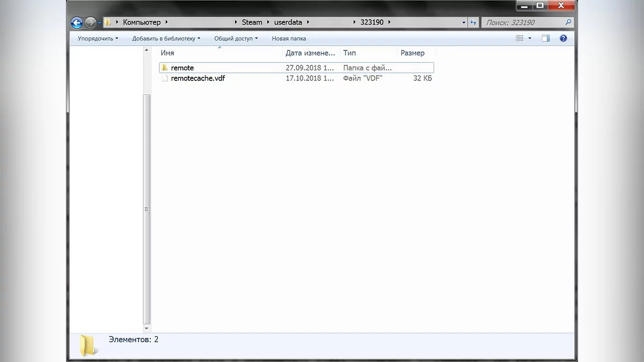Maximize the Explorer window

[539, 5]
